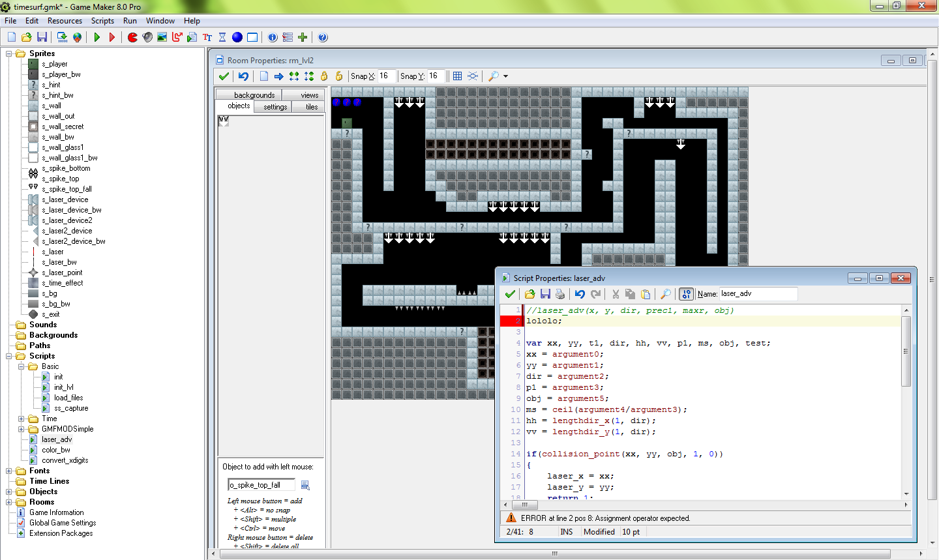Print the script
This screenshot has width=939, height=560.
point(560,294)
